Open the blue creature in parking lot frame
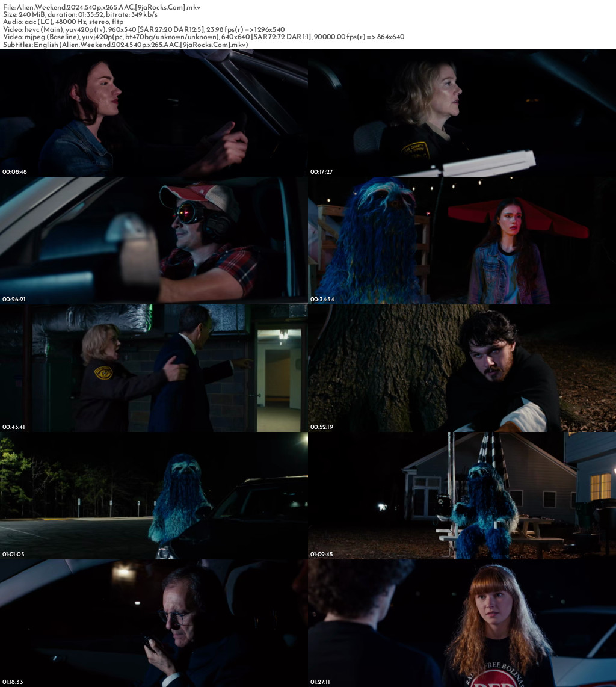Image resolution: width=616 pixels, height=687 pixels. tap(153, 496)
